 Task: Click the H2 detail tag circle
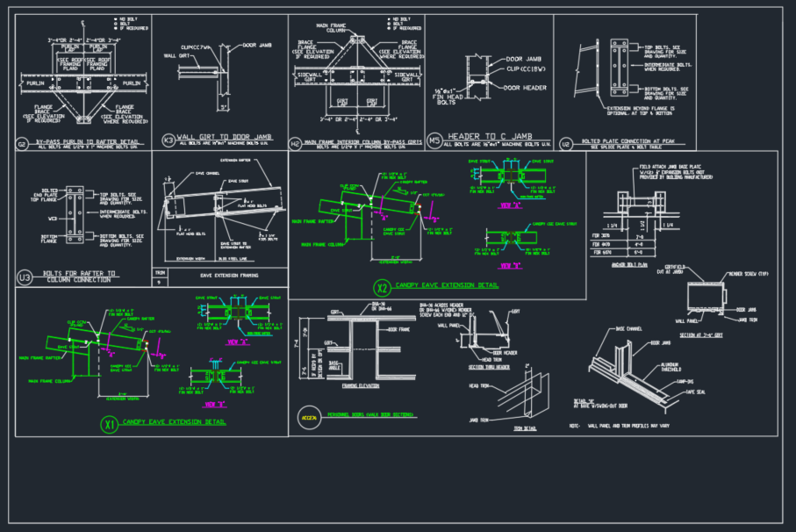pyautogui.click(x=295, y=144)
